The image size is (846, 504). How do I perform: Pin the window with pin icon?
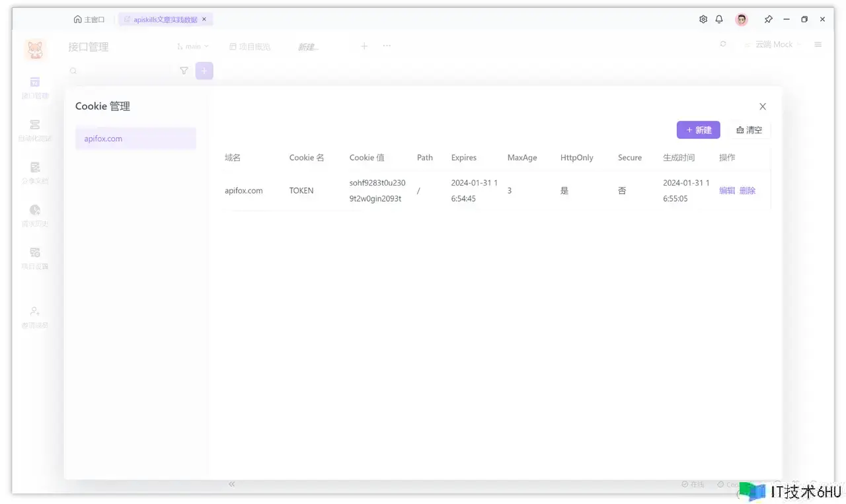(x=768, y=19)
